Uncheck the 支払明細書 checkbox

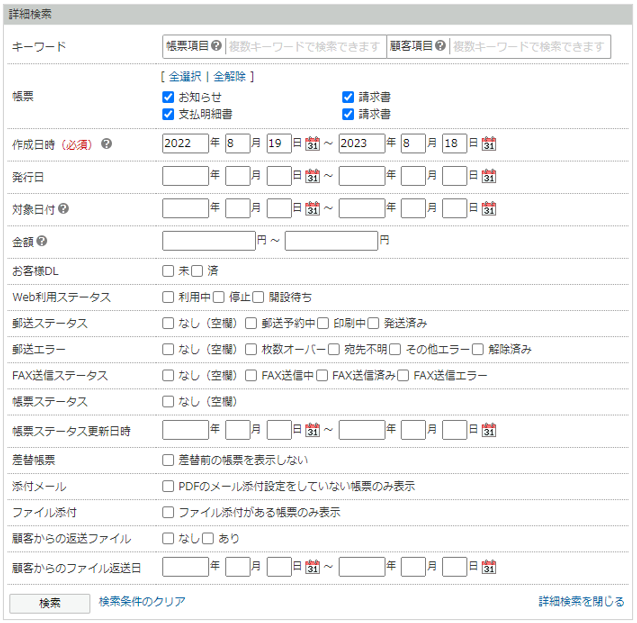168,114
